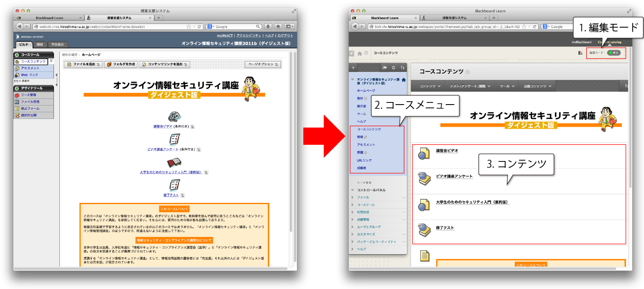Viewport: 644px width, 289px height.
Task: Click the ログアウト link in WebCT header
Action: tap(285, 36)
